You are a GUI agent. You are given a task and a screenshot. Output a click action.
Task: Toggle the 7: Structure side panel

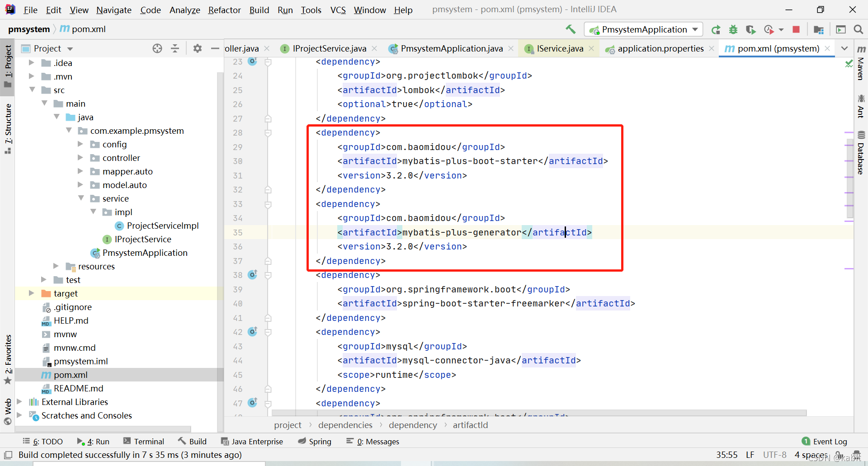pos(8,129)
